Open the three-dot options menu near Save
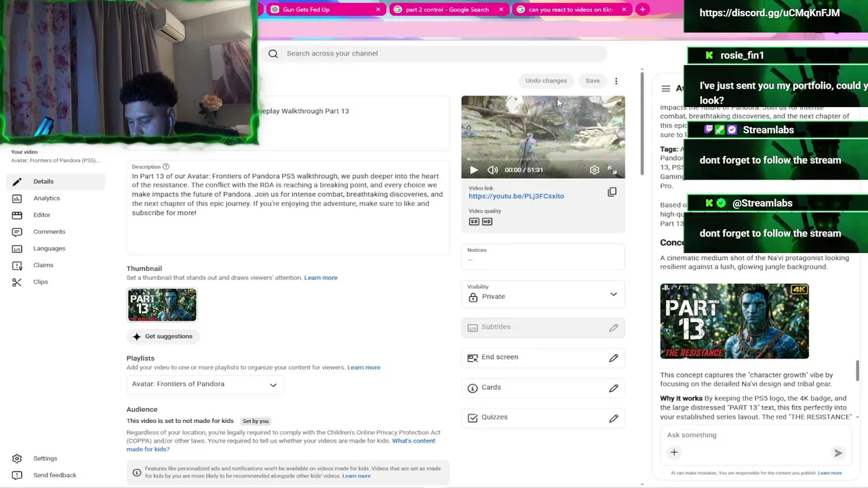Viewport: 868px width, 488px height. 616,81
